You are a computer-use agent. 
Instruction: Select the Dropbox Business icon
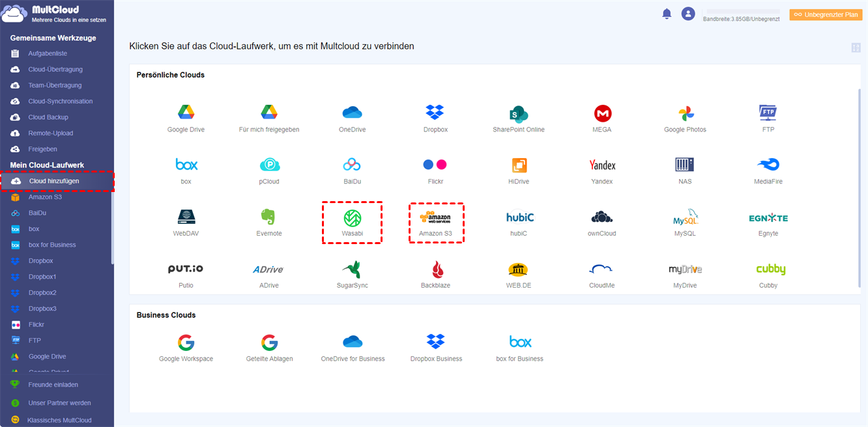tap(435, 341)
